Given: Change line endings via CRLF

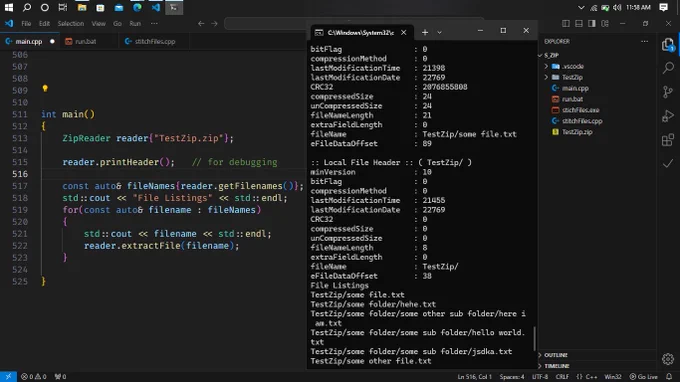Looking at the screenshot, I should (562, 376).
